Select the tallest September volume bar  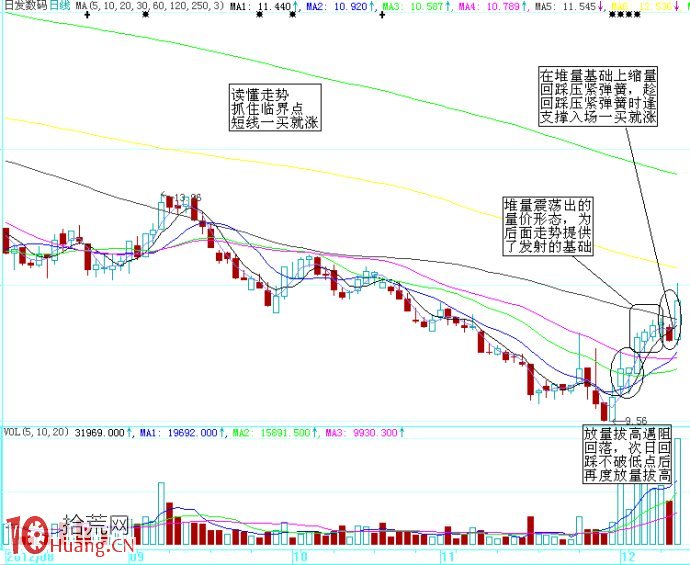(x=161, y=514)
